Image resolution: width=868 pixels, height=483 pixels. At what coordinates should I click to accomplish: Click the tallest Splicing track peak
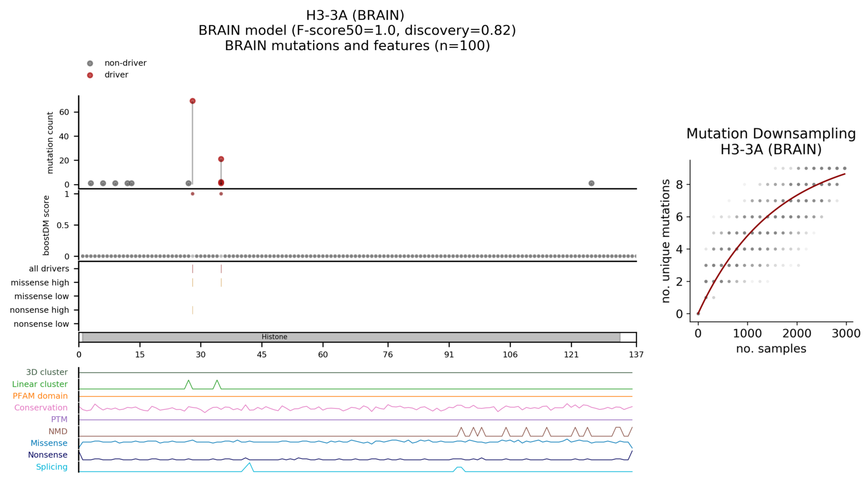point(249,464)
